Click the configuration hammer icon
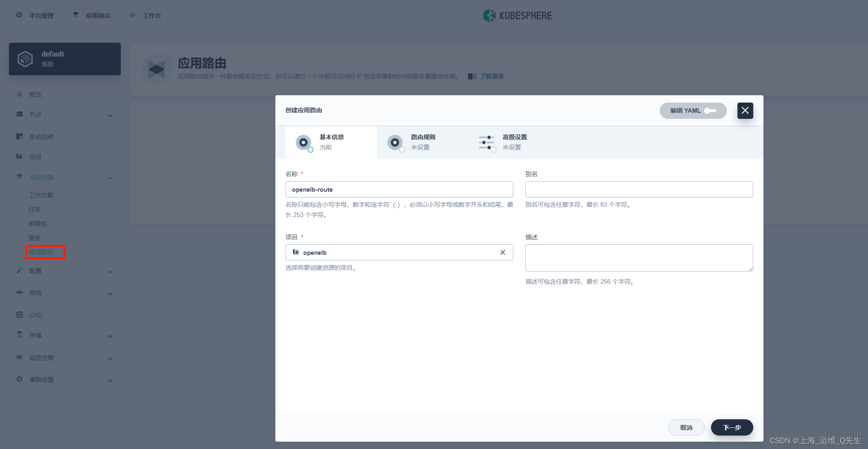Viewport: 868px width, 449px height. pos(20,271)
